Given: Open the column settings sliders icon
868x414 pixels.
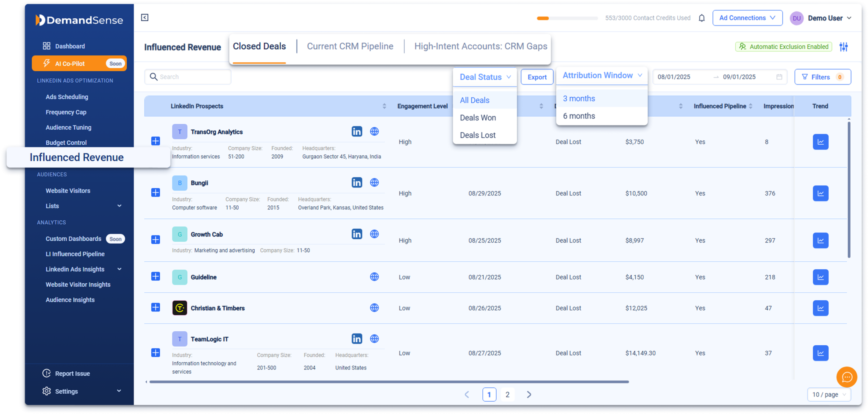Looking at the screenshot, I should pos(844,47).
